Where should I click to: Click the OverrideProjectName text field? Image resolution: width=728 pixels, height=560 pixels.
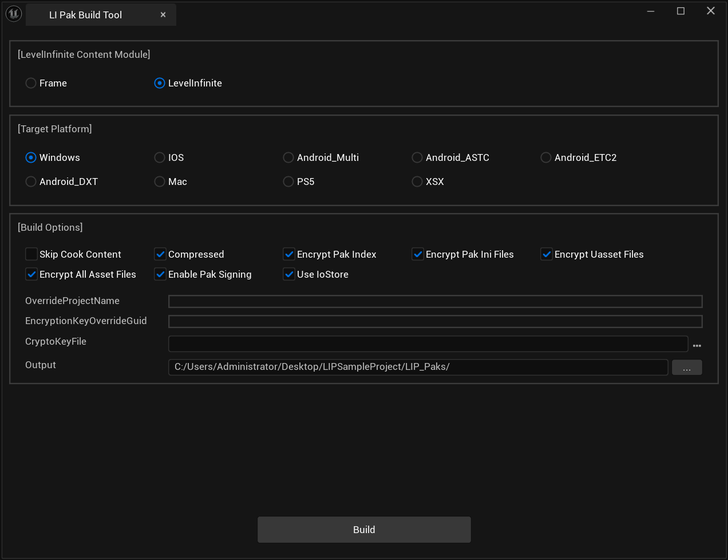435,302
